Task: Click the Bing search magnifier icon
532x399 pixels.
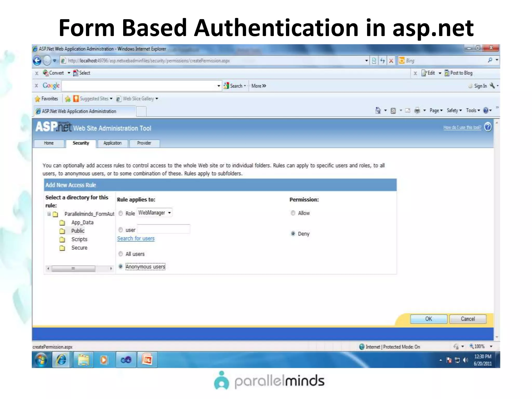Action: point(490,60)
